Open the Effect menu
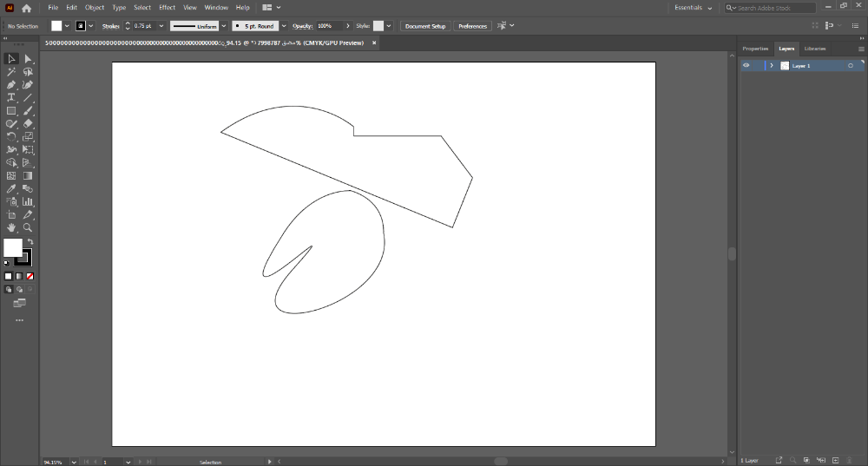The image size is (868, 466). point(168,8)
